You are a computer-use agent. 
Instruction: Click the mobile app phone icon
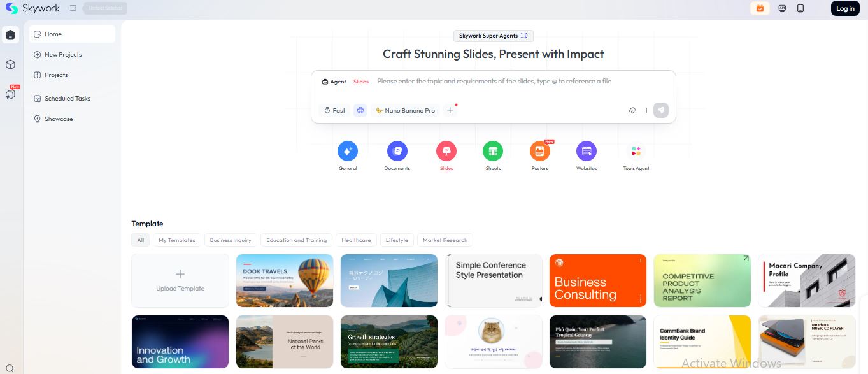pyautogui.click(x=800, y=8)
